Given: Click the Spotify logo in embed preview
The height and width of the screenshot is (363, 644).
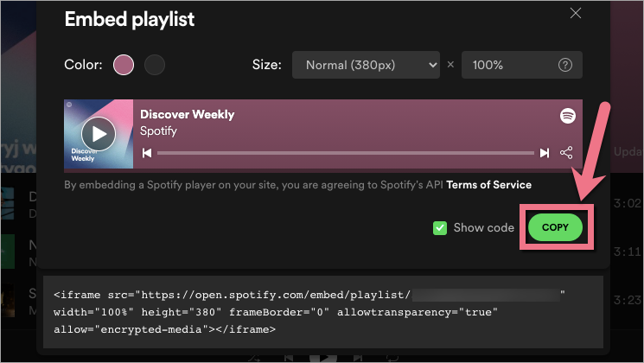Looking at the screenshot, I should click(567, 115).
